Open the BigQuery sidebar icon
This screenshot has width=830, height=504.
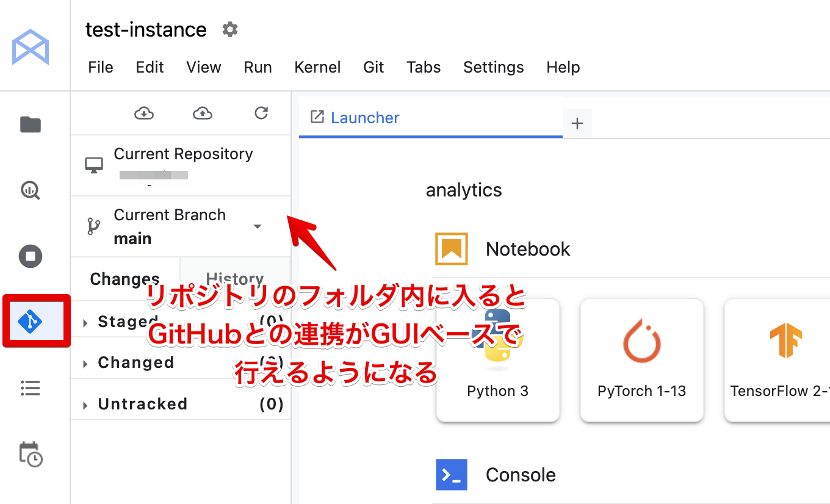(x=31, y=190)
